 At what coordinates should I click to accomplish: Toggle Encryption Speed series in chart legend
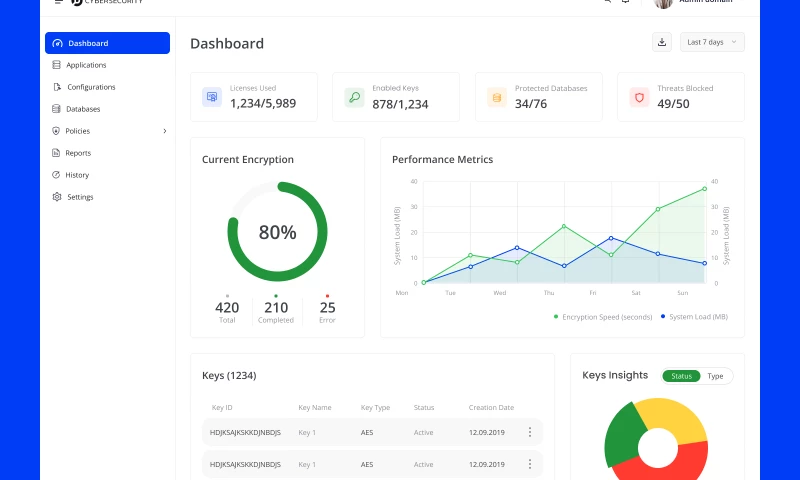(603, 317)
